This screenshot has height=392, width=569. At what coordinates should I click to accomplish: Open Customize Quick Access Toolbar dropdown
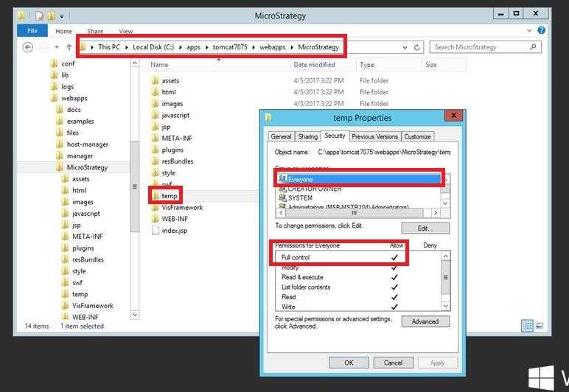[62, 16]
